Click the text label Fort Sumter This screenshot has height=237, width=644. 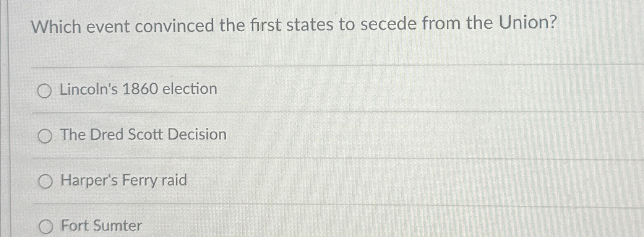point(101,226)
